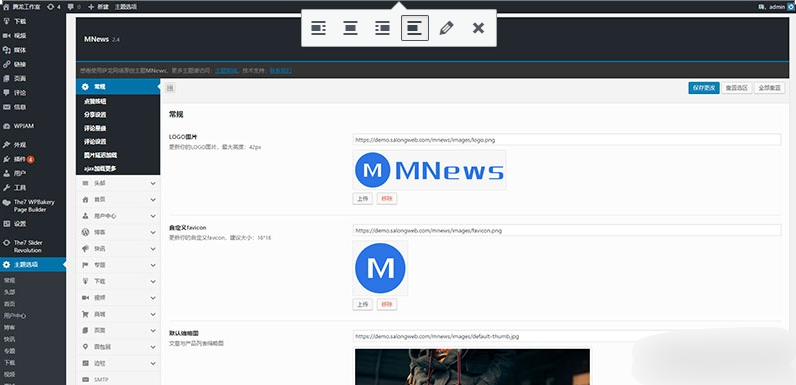Screen dimensions: 796x385
Task: Open the 信息 envelope icon in WordPress sidebar
Action: (x=7, y=107)
